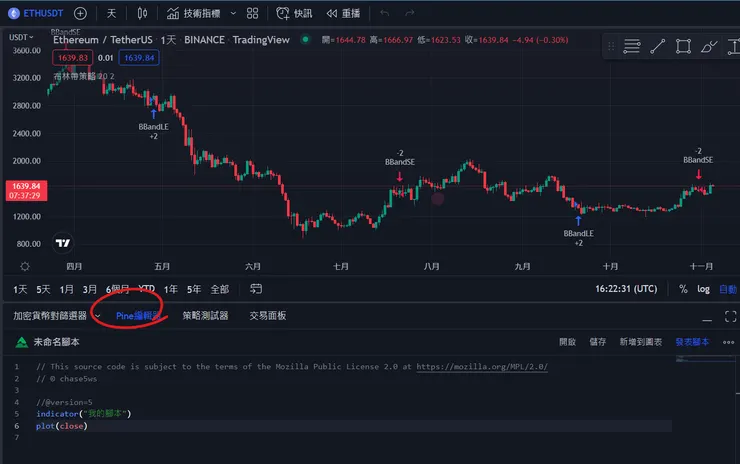The width and height of the screenshot is (740, 464).
Task: Toggle percent scale mode
Action: tap(683, 289)
